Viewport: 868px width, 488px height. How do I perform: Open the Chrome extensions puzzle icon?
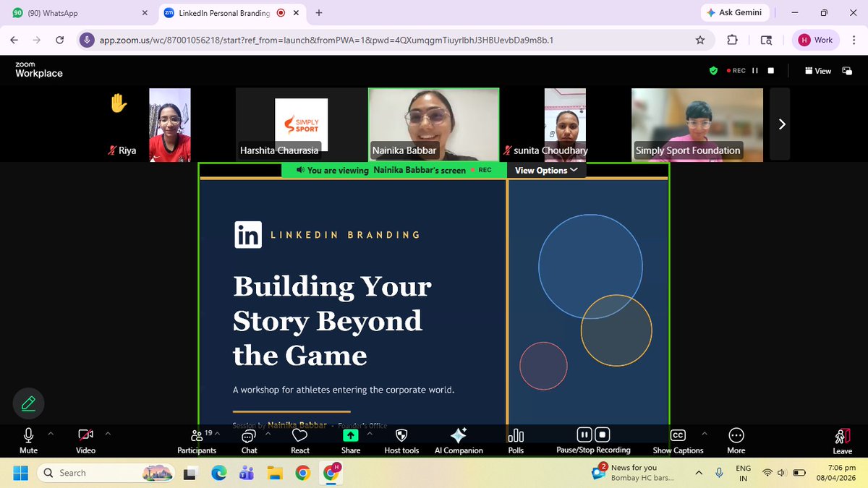(732, 40)
